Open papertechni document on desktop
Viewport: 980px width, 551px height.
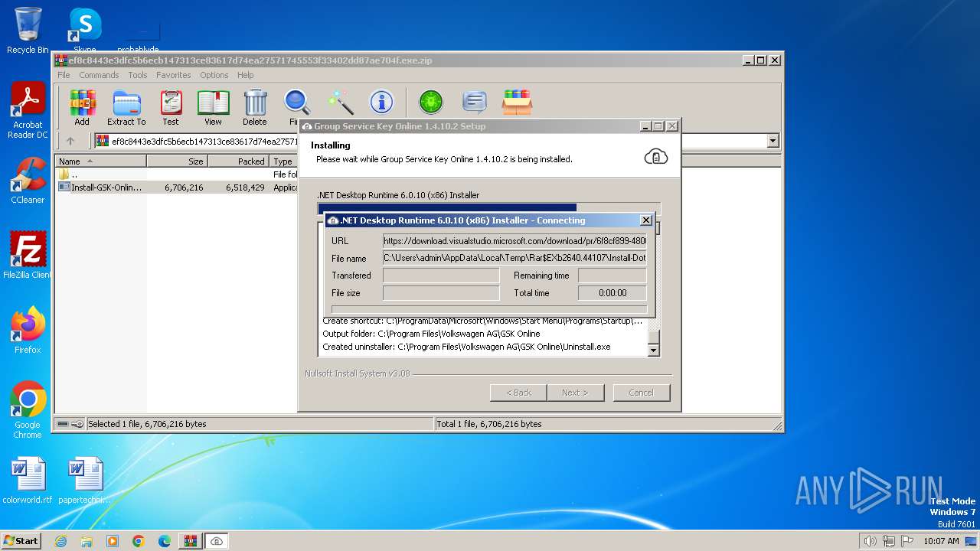coord(84,481)
